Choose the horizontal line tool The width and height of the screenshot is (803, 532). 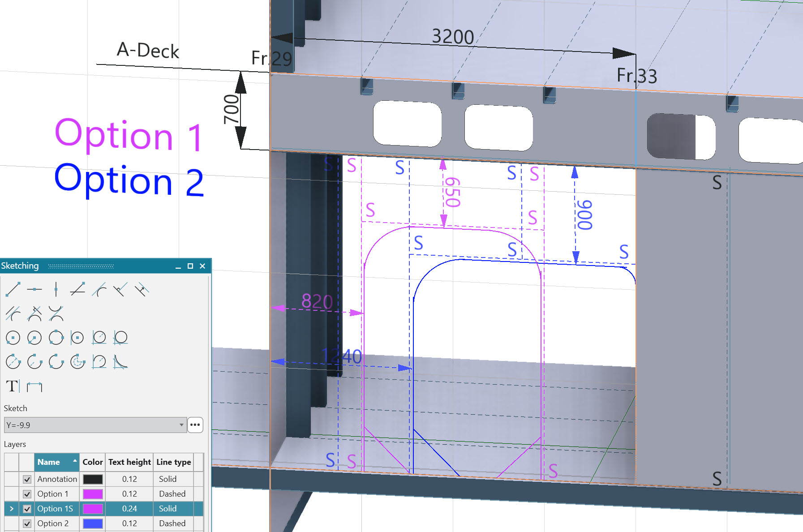[x=34, y=289]
